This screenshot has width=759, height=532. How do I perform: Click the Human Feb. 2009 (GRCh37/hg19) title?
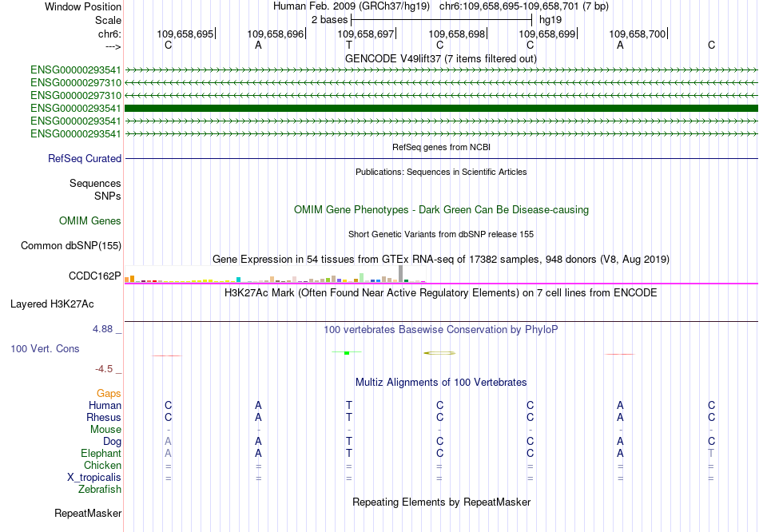coord(352,6)
